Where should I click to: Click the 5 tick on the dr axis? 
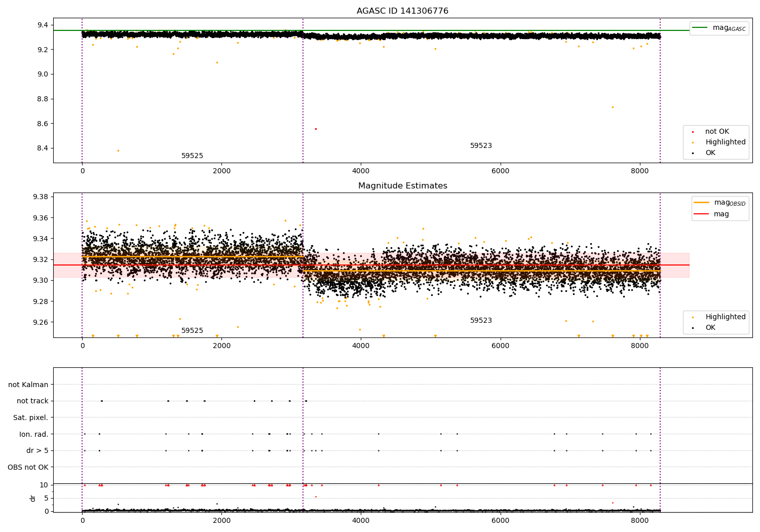coord(46,499)
